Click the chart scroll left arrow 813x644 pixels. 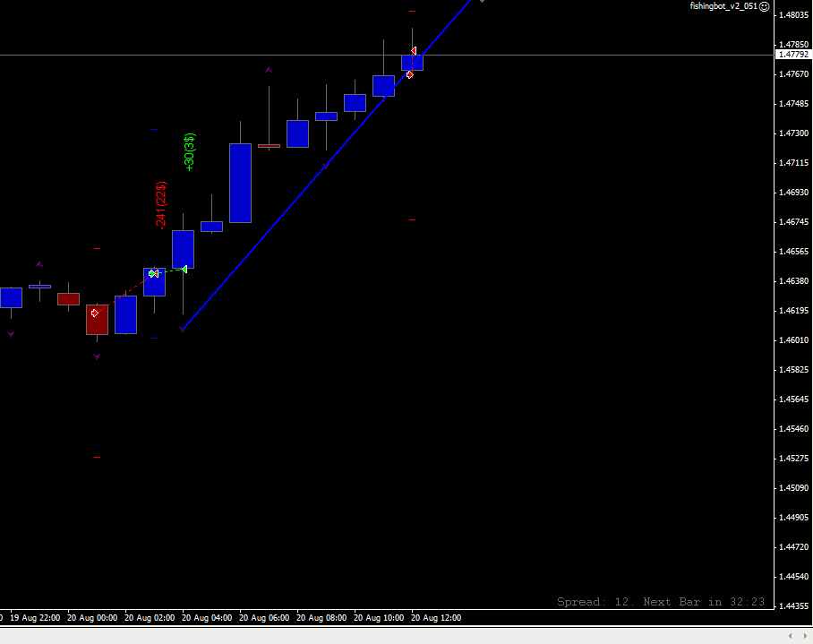tap(791, 636)
